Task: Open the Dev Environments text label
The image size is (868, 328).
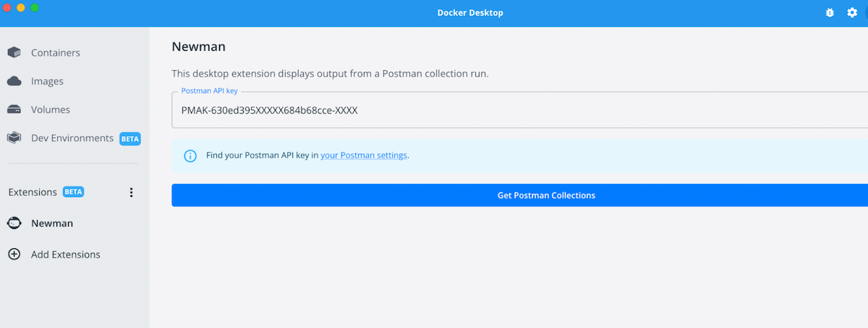Action: coord(72,138)
